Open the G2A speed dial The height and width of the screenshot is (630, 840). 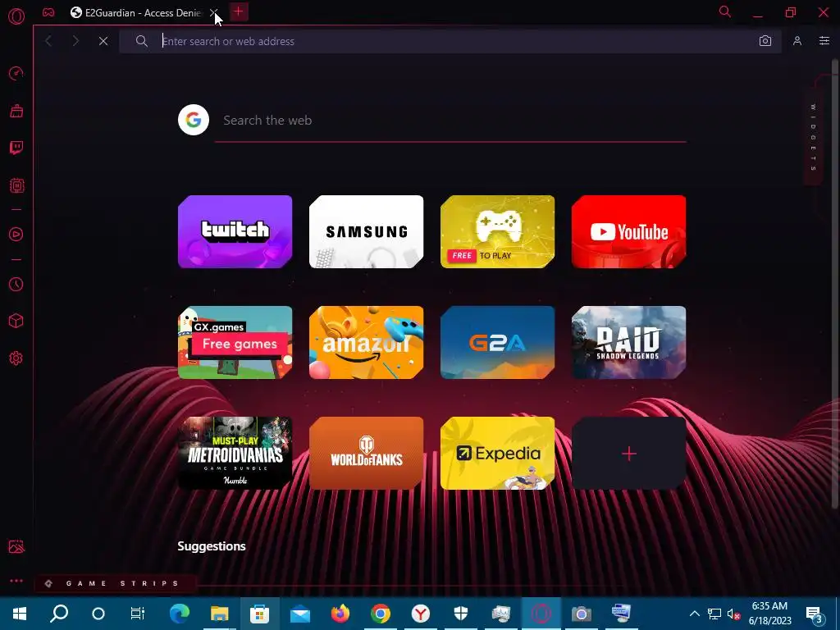click(498, 342)
